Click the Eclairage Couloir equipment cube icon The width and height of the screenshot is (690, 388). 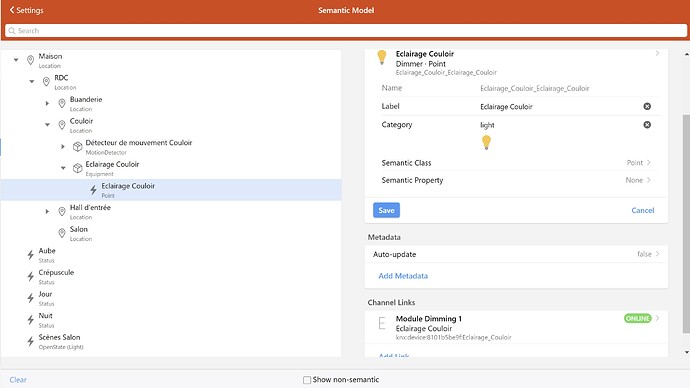pos(78,168)
